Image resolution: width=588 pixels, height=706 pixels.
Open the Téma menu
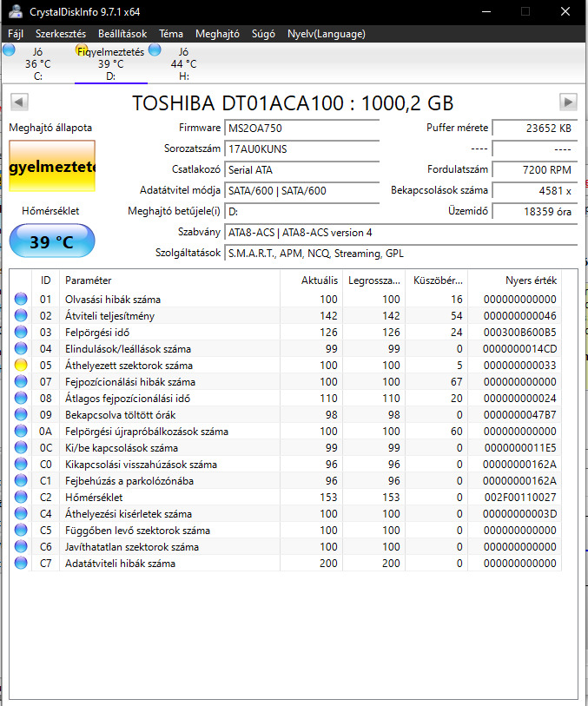[171, 34]
